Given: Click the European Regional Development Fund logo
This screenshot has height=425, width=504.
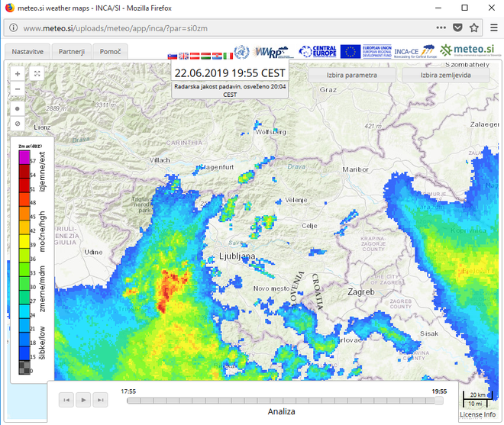Looking at the screenshot, I should [x=377, y=51].
